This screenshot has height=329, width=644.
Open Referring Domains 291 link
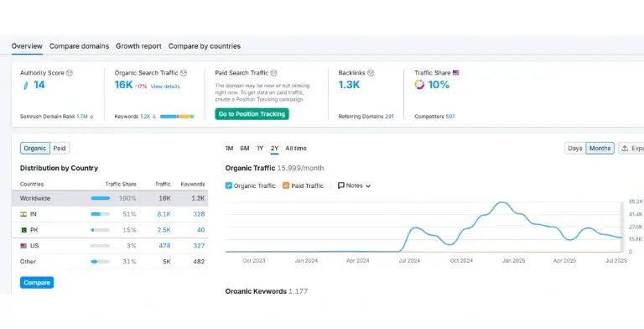click(389, 117)
